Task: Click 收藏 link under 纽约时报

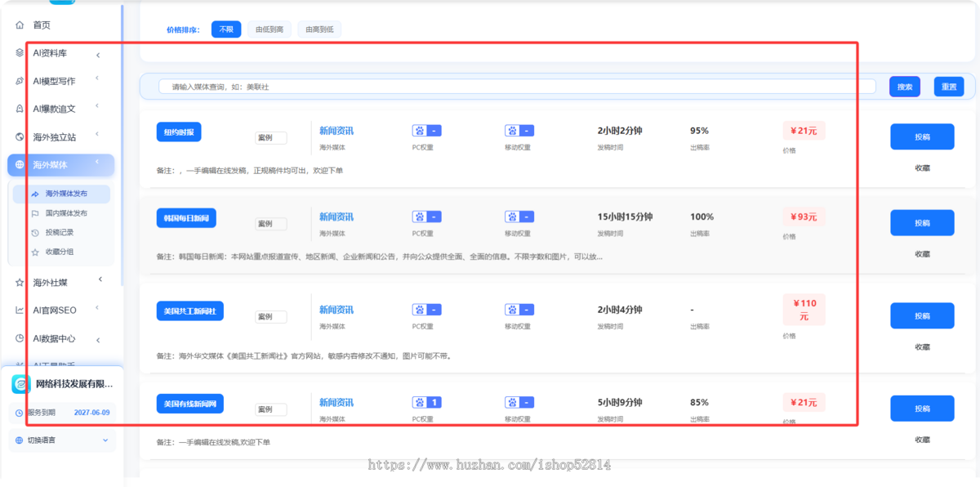Action: [922, 168]
